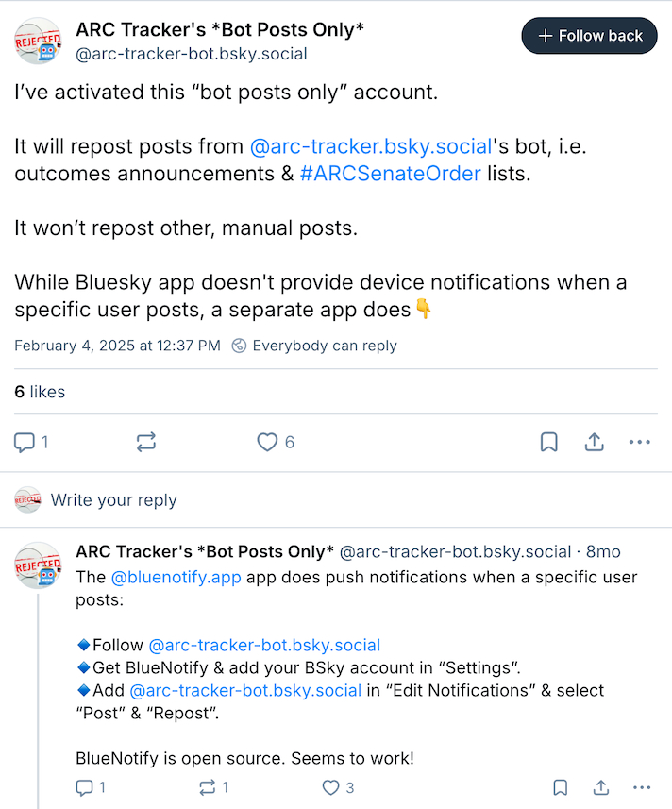
Task: Share the BlueNotify reply post
Action: tap(601, 787)
